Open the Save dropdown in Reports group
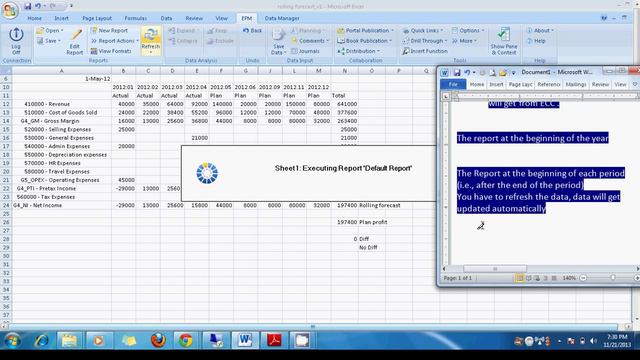The width and height of the screenshot is (640, 360). coord(49,41)
